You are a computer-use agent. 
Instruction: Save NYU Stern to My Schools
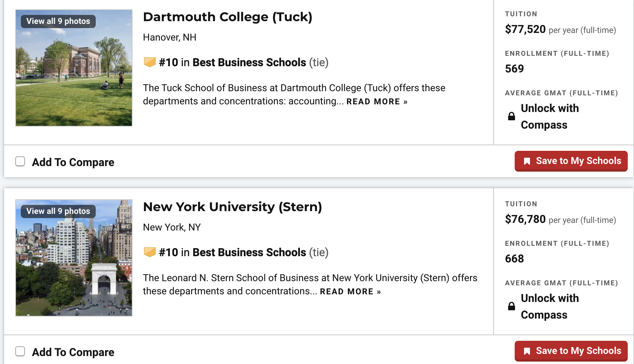click(571, 351)
